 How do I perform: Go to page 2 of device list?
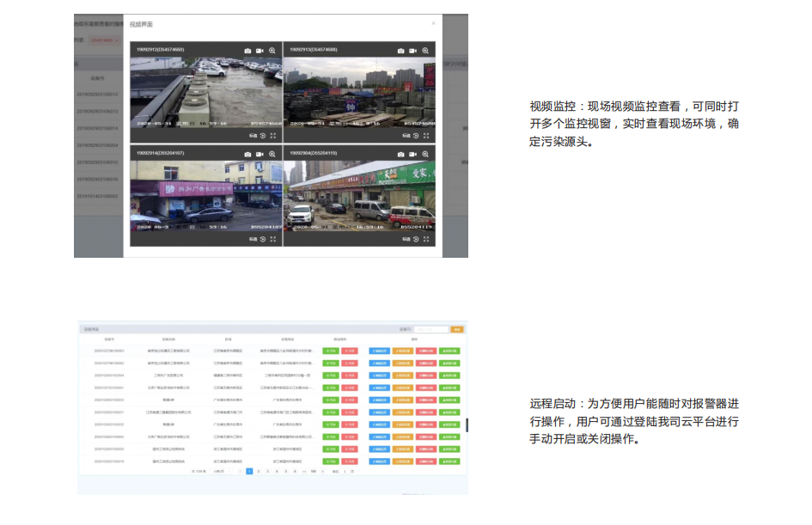pos(259,471)
